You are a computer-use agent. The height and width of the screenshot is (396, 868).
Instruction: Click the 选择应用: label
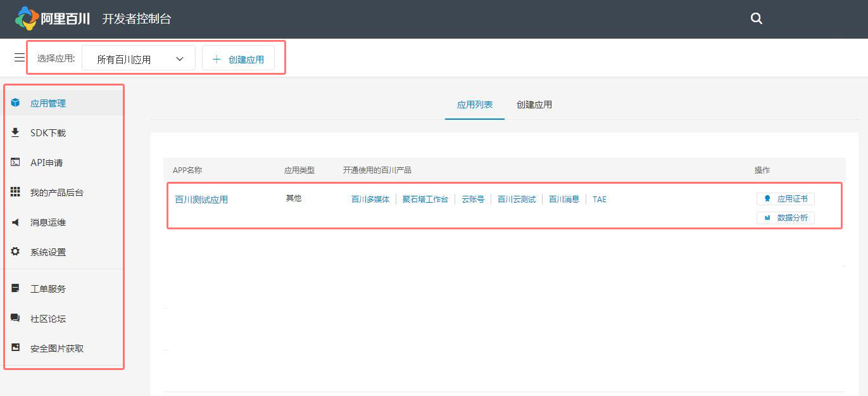(x=56, y=58)
